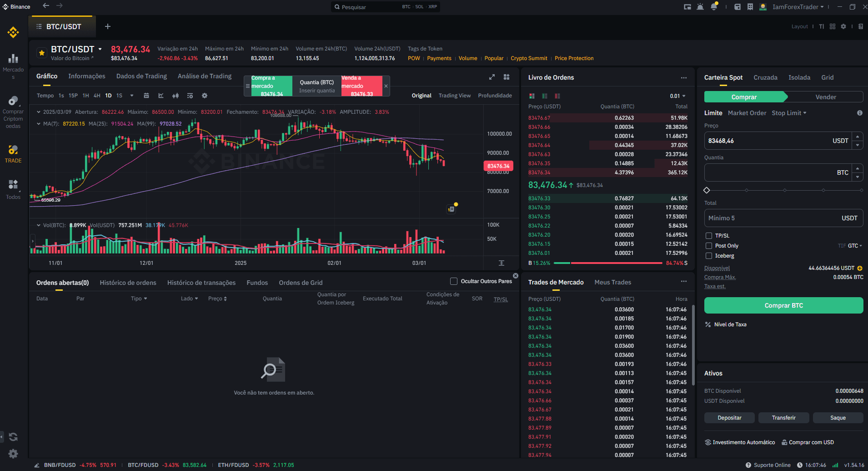Open Livro de Ordens options menu

pyautogui.click(x=683, y=78)
